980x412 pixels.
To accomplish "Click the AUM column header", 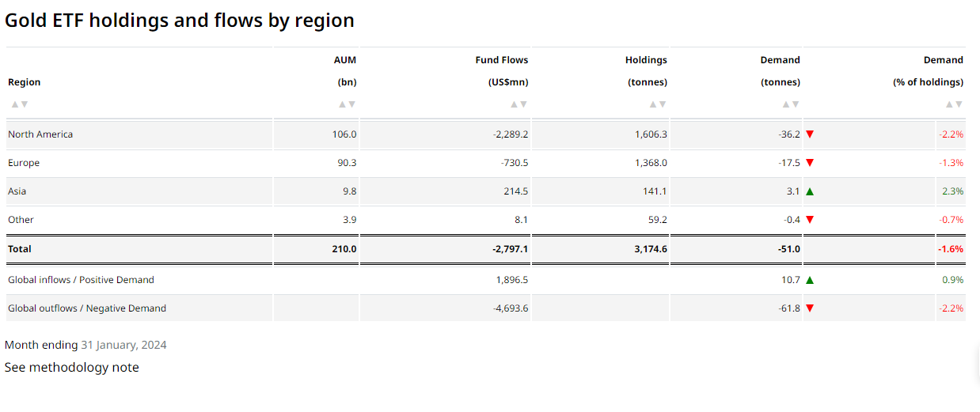I will [345, 60].
